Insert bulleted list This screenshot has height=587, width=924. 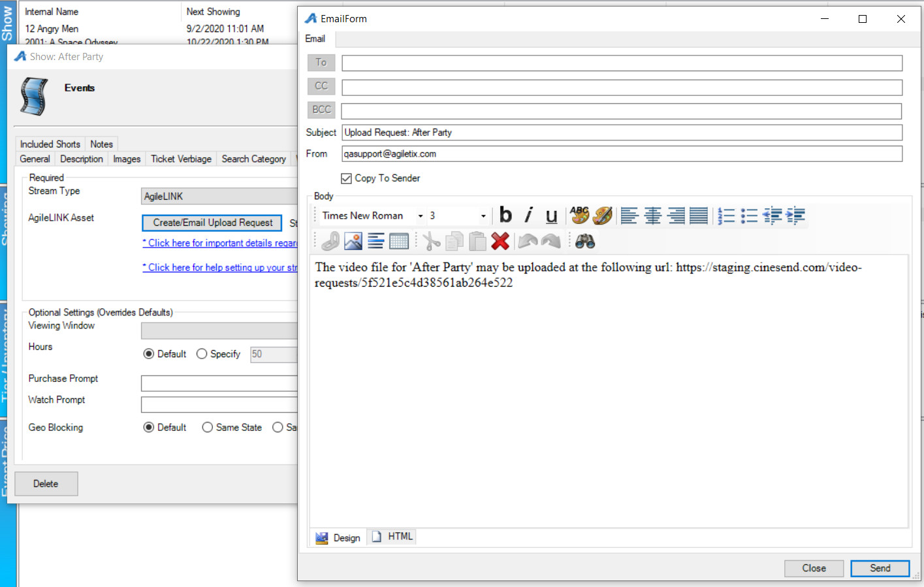click(749, 215)
